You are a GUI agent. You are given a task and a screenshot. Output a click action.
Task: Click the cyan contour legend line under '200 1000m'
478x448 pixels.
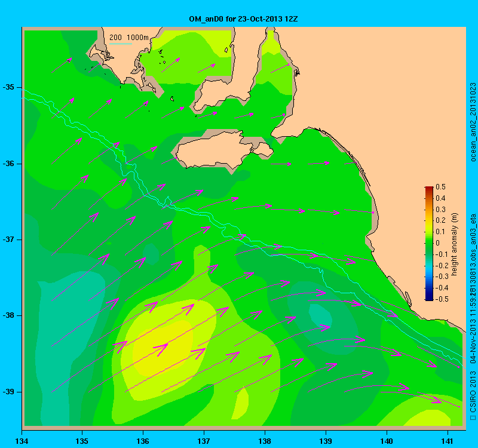[121, 44]
